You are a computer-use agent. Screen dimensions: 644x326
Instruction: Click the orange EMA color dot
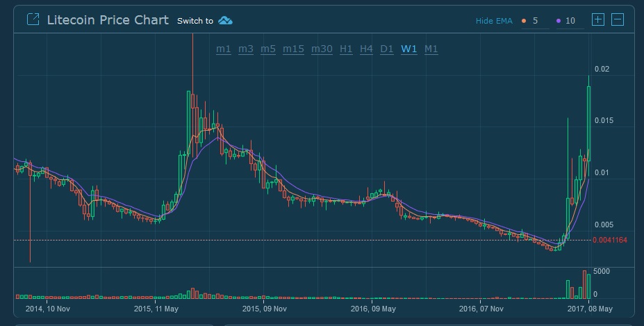pyautogui.click(x=524, y=21)
